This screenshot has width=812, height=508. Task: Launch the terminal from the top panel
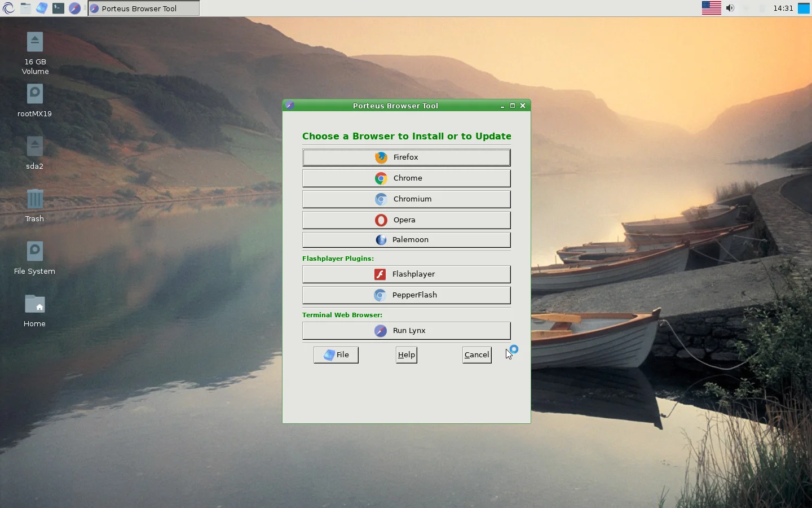pyautogui.click(x=58, y=8)
